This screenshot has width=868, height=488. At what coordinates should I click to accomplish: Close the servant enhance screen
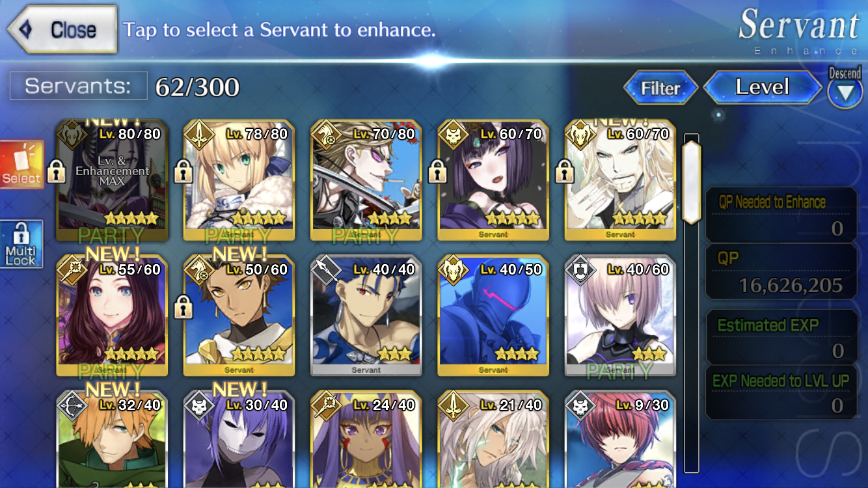tap(62, 29)
